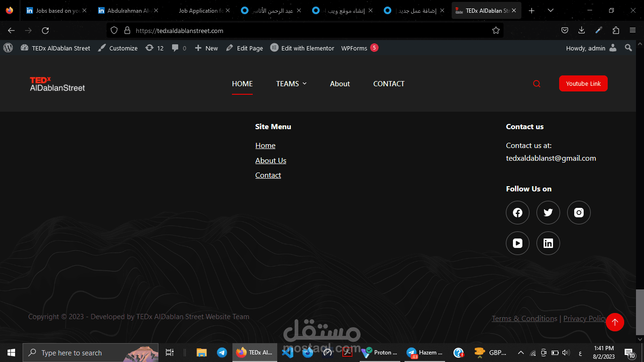The width and height of the screenshot is (644, 362).
Task: Click the Windows taskbar search box
Action: coord(90,353)
